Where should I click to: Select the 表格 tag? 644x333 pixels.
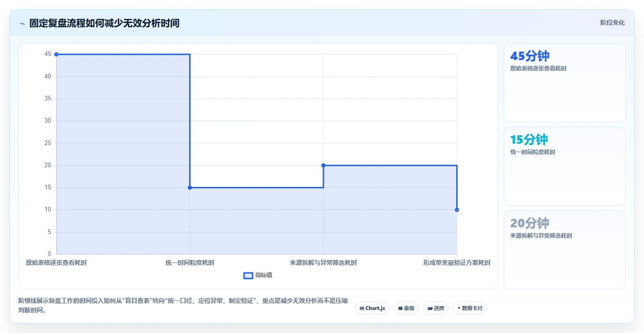406,308
